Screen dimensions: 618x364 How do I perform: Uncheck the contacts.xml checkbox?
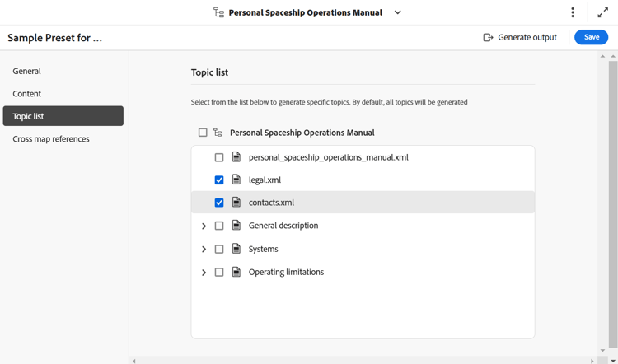coord(219,203)
